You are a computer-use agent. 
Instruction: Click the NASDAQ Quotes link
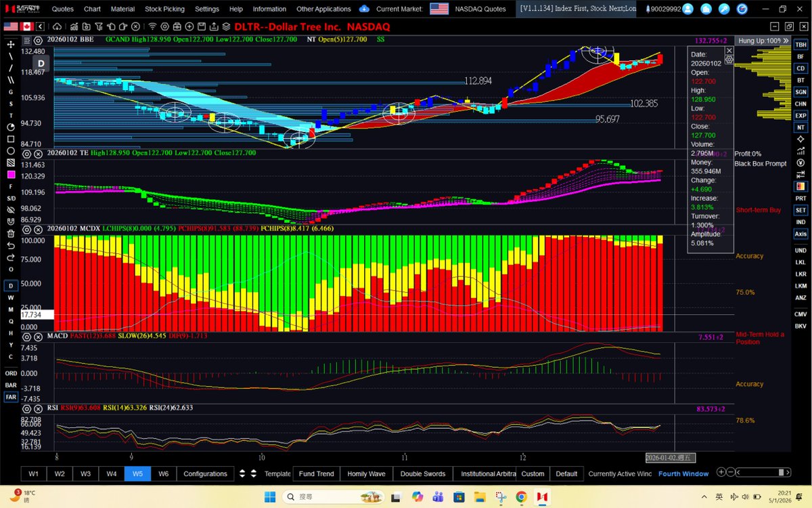482,9
